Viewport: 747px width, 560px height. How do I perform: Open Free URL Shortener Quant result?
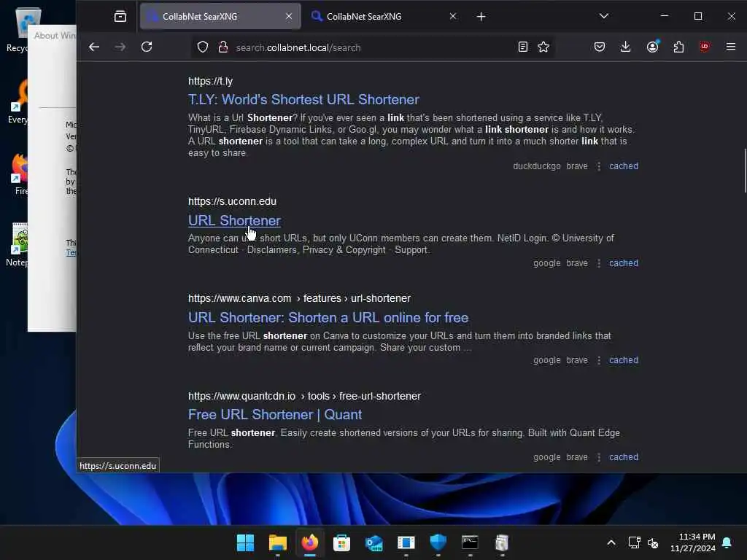tap(275, 415)
